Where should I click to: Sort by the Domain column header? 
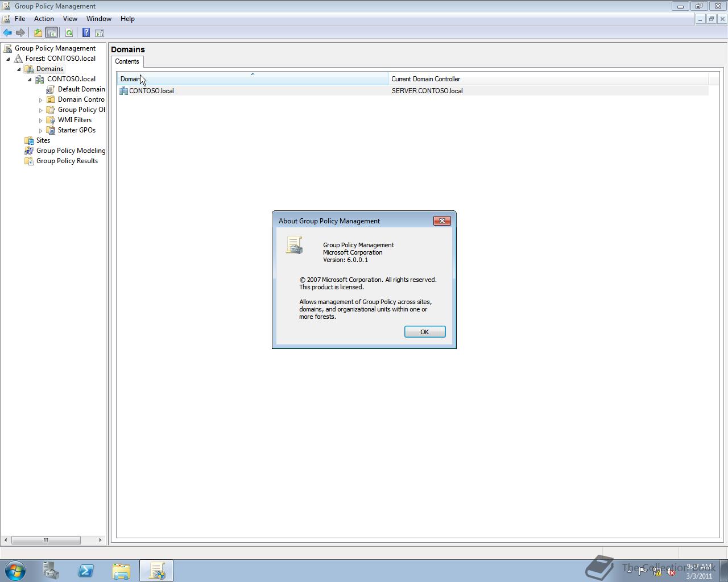pyautogui.click(x=253, y=79)
